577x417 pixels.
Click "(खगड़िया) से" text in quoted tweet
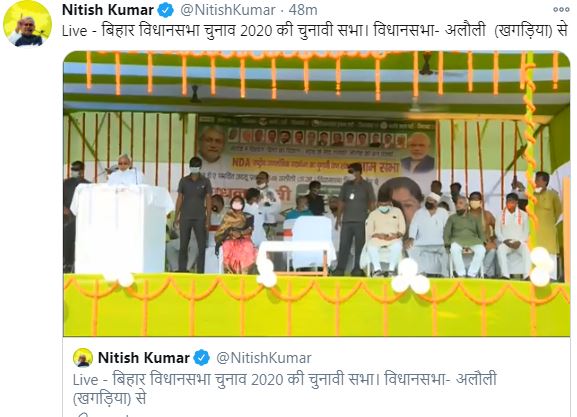[109, 398]
